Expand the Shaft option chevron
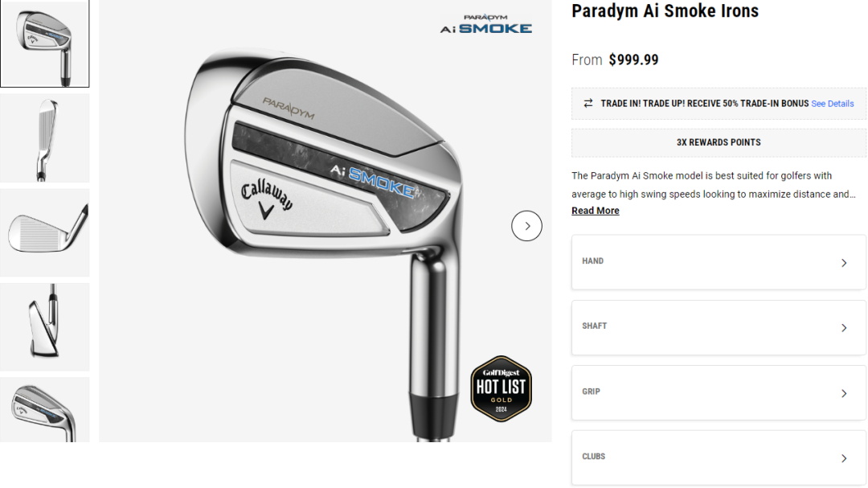This screenshot has height=488, width=868. point(844,328)
